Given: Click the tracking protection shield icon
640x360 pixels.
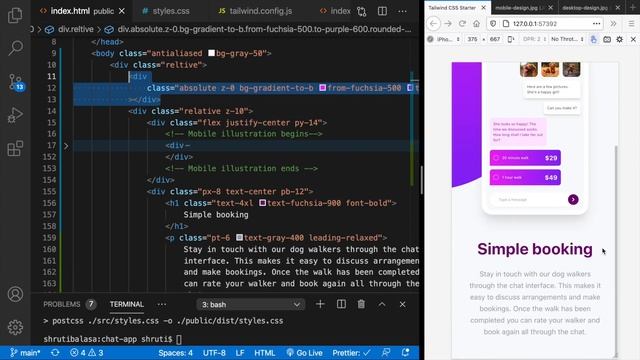Looking at the screenshot, I should pyautogui.click(x=493, y=24).
